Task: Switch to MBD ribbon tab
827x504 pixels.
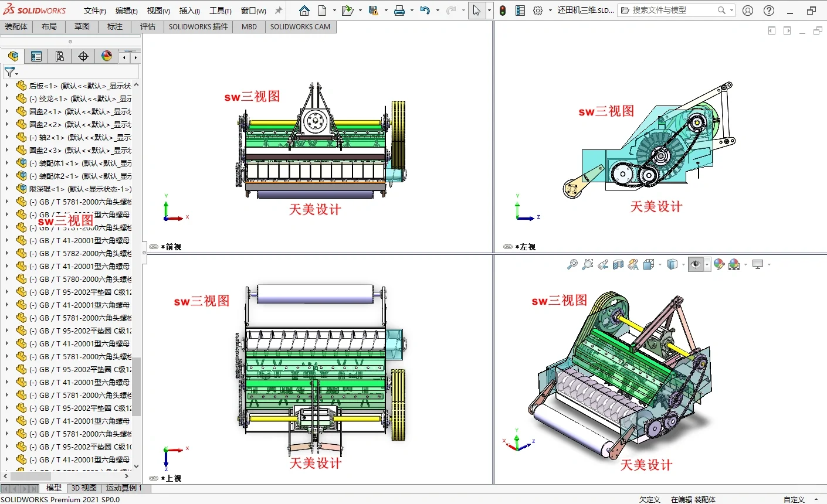Action: click(249, 26)
